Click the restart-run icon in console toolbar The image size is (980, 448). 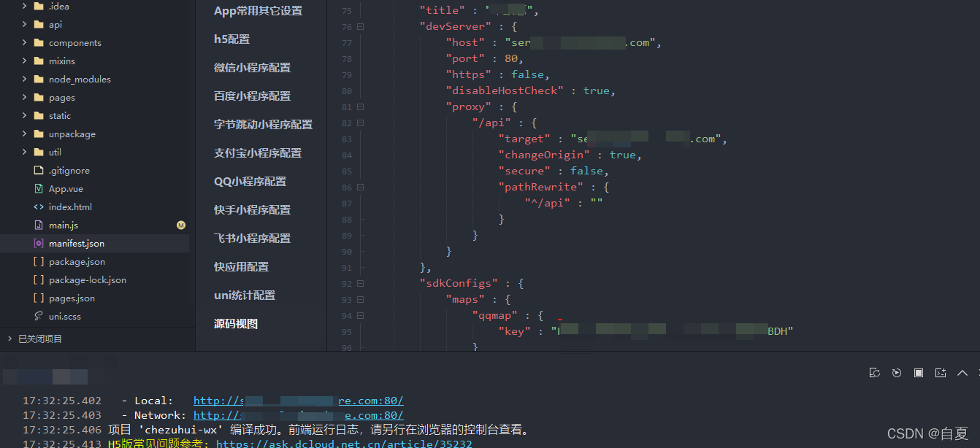tap(875, 373)
